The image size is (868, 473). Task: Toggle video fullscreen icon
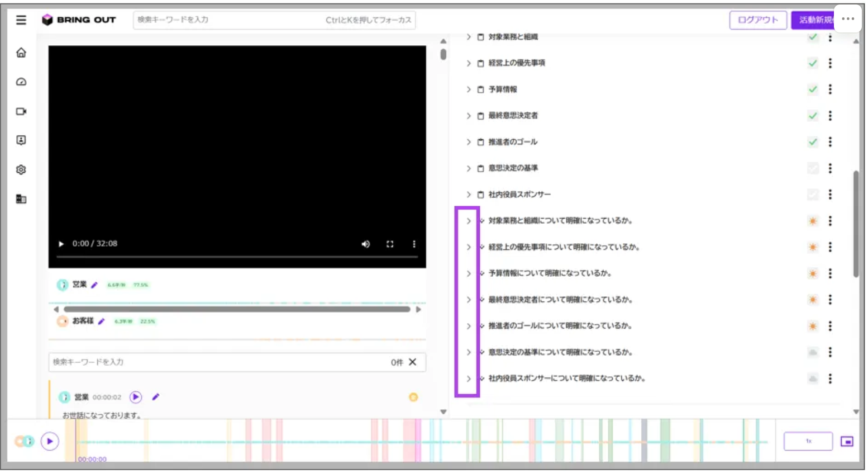390,244
